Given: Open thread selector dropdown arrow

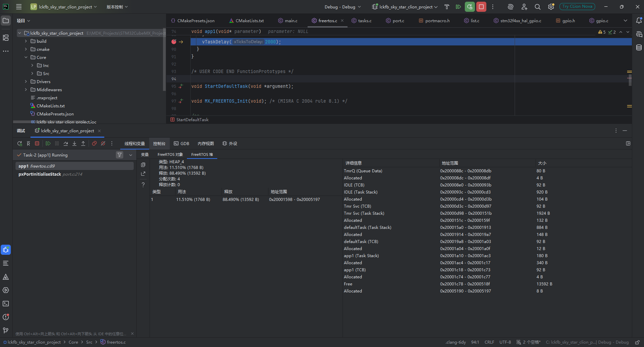Looking at the screenshot, I should [131, 155].
